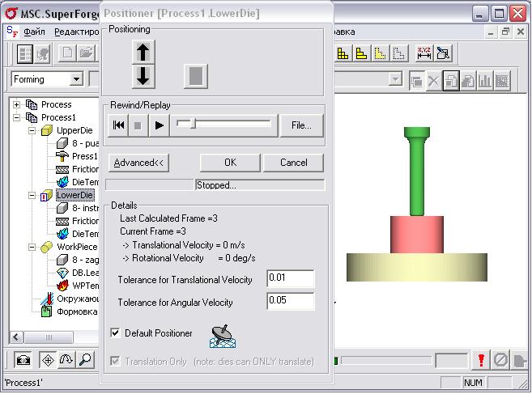The image size is (532, 394).
Task: Open the File... button in Rewind/Replay
Action: coord(301,125)
